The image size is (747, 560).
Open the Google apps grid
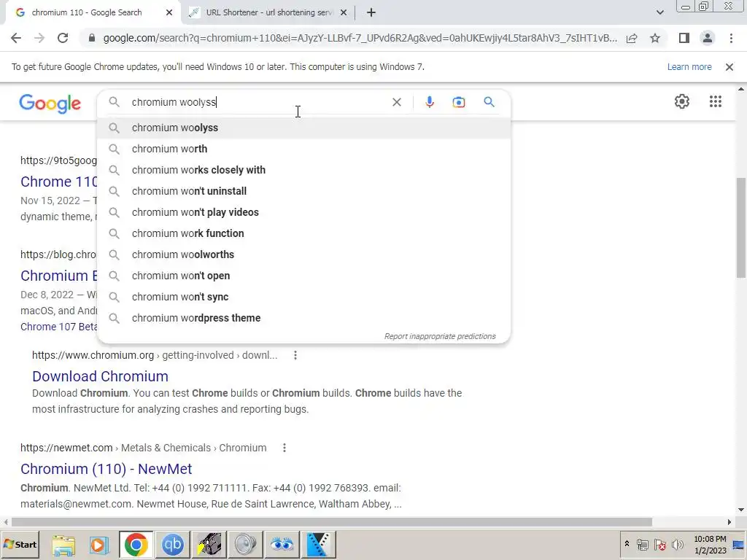(715, 101)
